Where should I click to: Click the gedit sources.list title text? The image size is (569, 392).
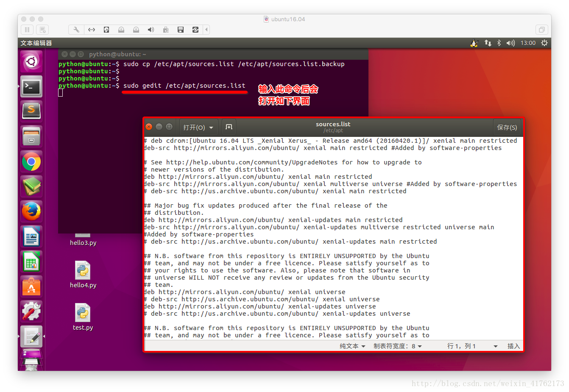click(333, 124)
